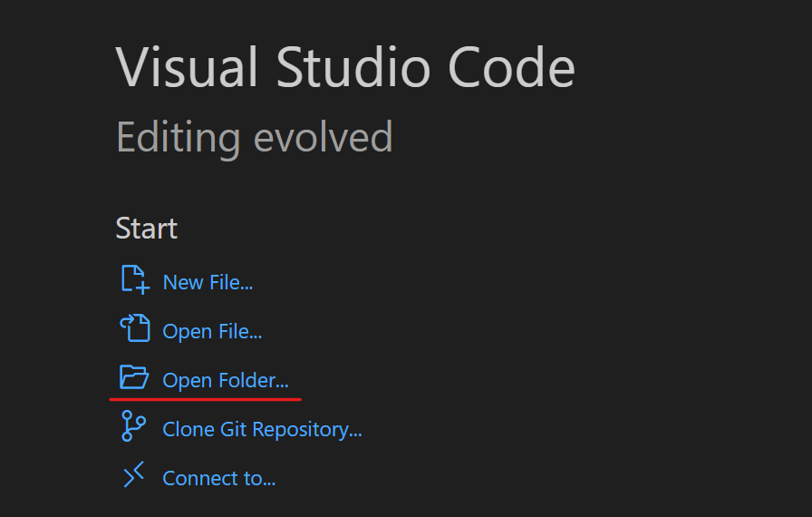Click the Editing evolved subtitle
The width and height of the screenshot is (812, 517).
point(255,137)
